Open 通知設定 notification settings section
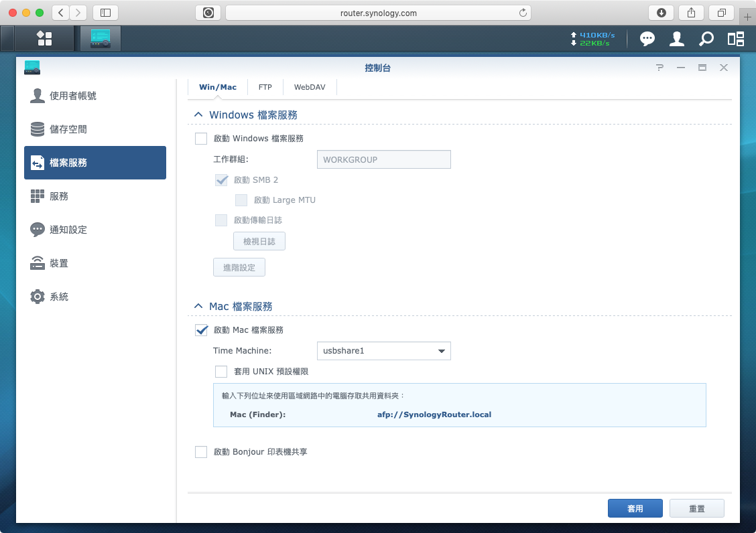Viewport: 756px width, 533px height. (x=95, y=230)
